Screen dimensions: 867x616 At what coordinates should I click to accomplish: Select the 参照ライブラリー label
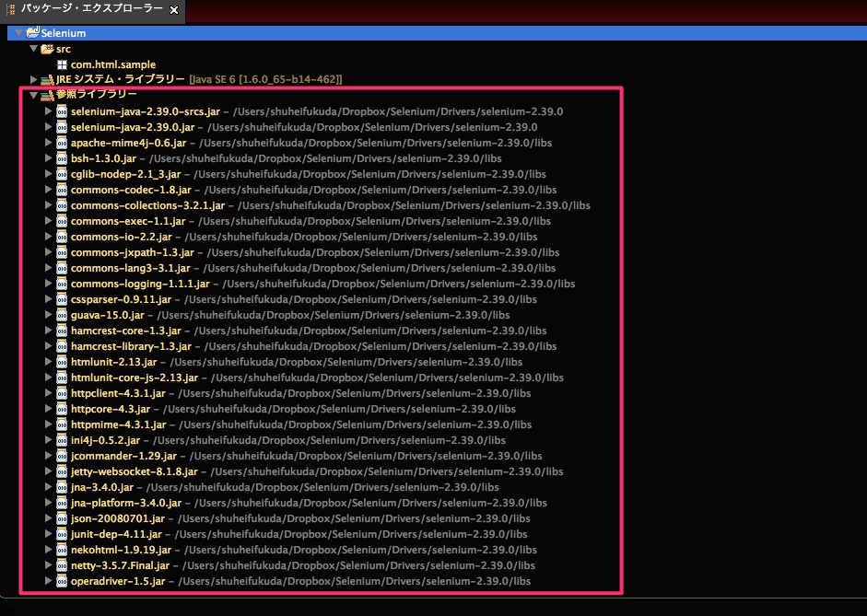[x=96, y=95]
